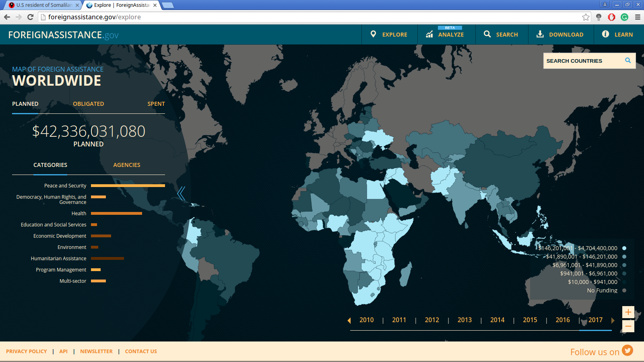Open the Analyze chart icon

pyautogui.click(x=429, y=34)
